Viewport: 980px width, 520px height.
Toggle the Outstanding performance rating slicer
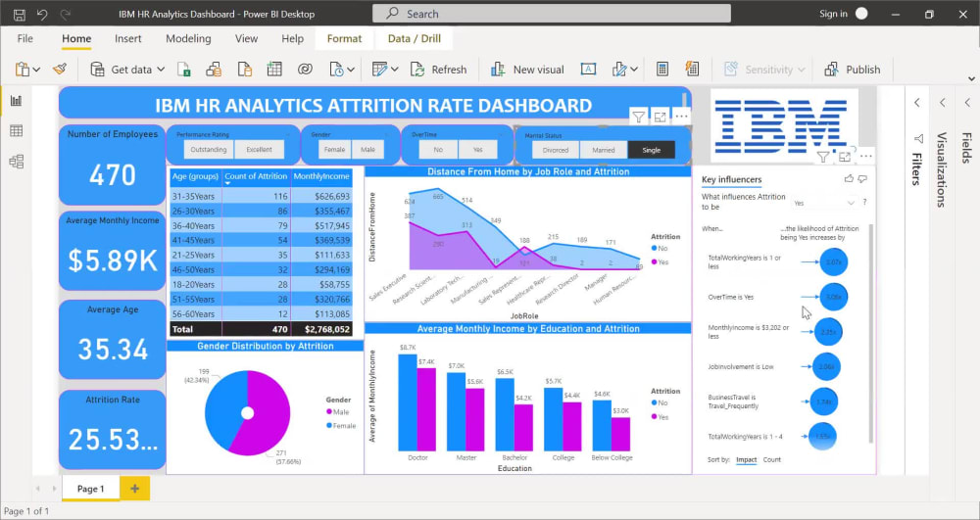tap(209, 150)
